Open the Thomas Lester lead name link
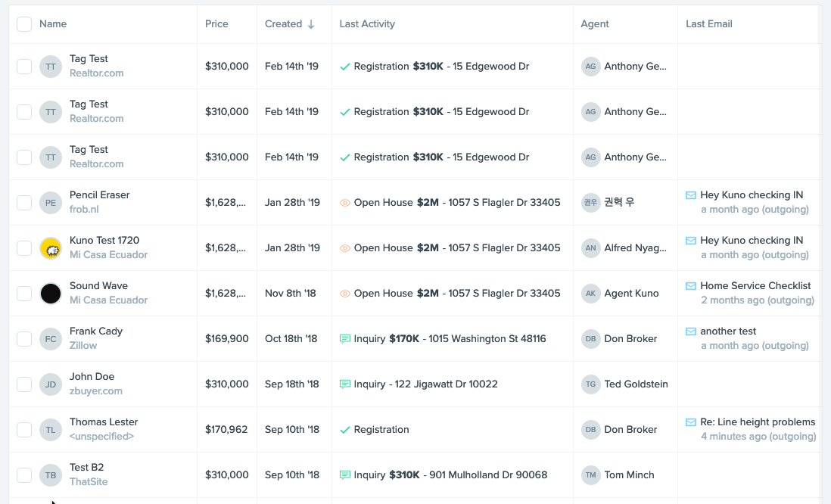 pyautogui.click(x=104, y=422)
